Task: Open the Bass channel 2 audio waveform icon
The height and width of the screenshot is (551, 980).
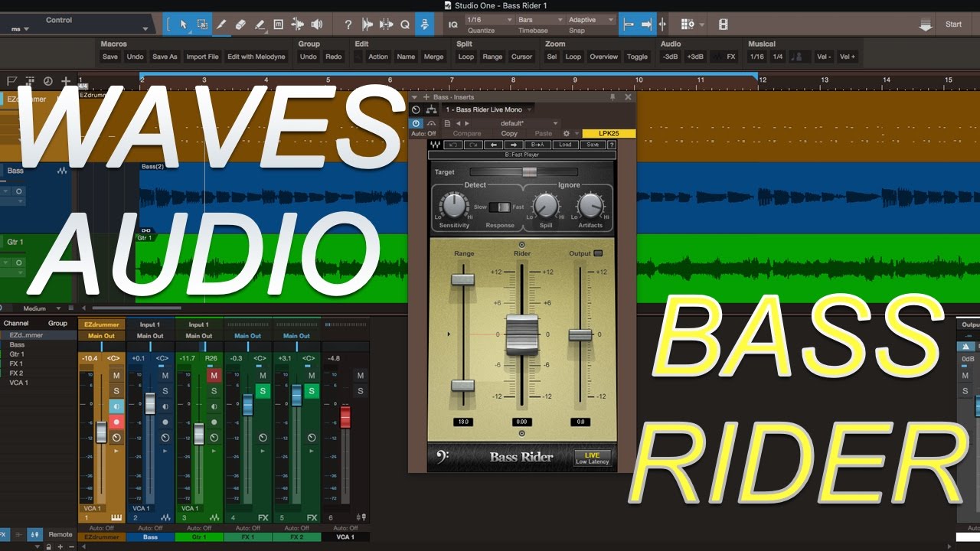Action: 165,518
